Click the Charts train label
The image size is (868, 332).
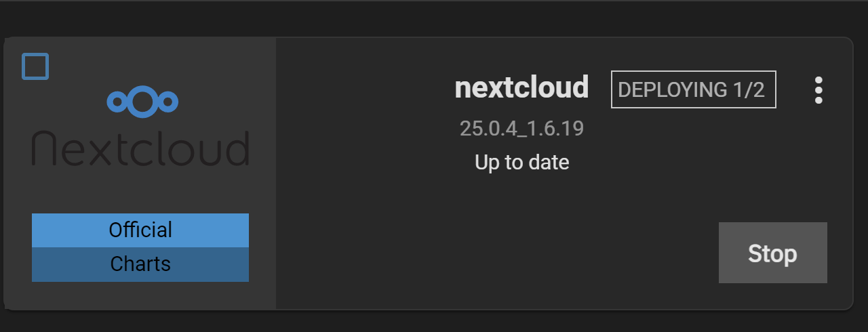140,264
